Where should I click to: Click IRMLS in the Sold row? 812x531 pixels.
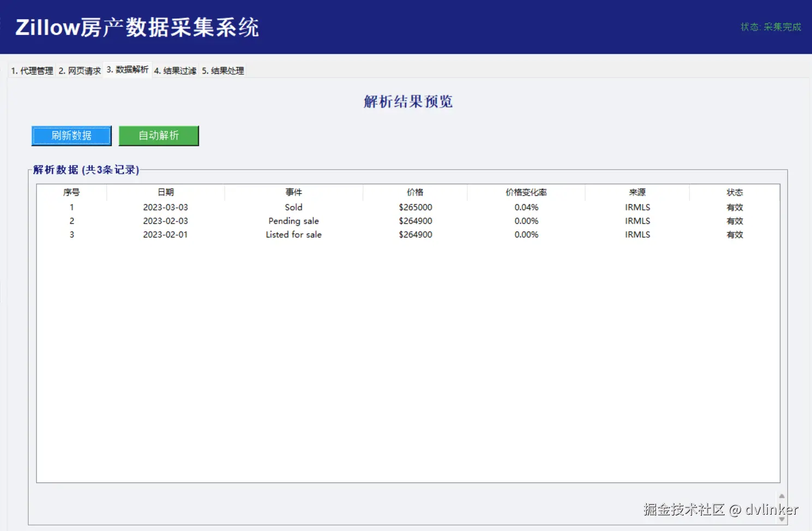coord(637,207)
